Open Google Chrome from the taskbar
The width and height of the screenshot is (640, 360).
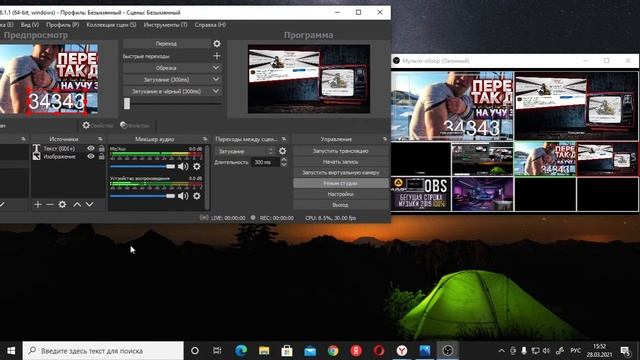(x=333, y=350)
